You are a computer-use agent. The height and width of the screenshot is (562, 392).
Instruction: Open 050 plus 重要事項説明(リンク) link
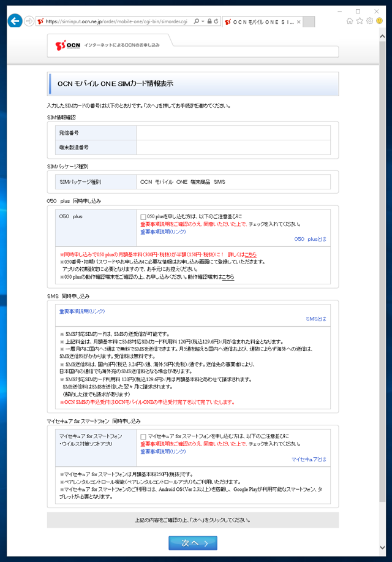pos(163,232)
